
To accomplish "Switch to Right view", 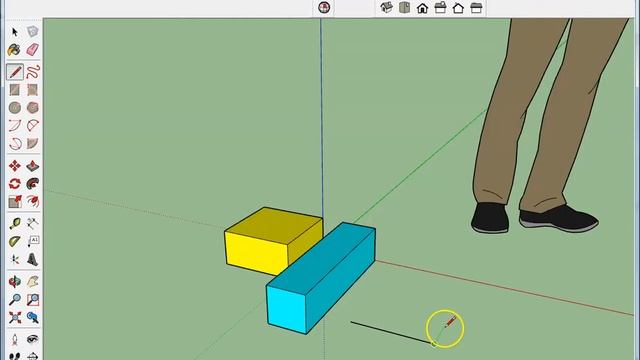I will (x=440, y=7).
